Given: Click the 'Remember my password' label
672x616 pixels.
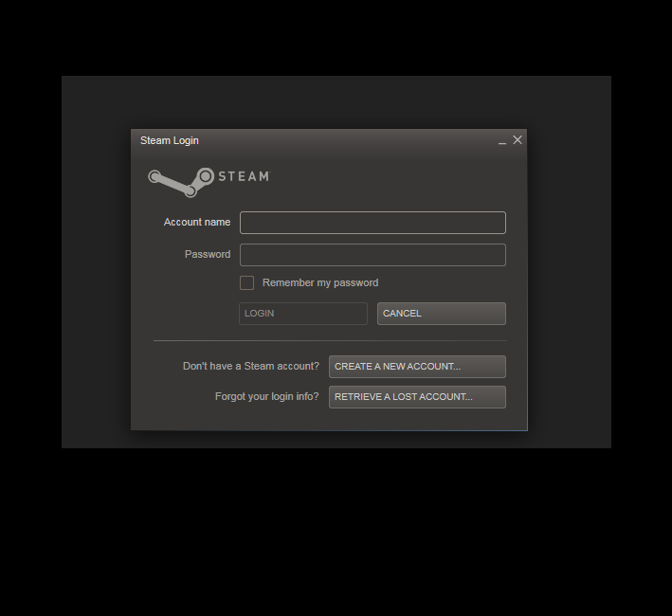Looking at the screenshot, I should [x=320, y=282].
